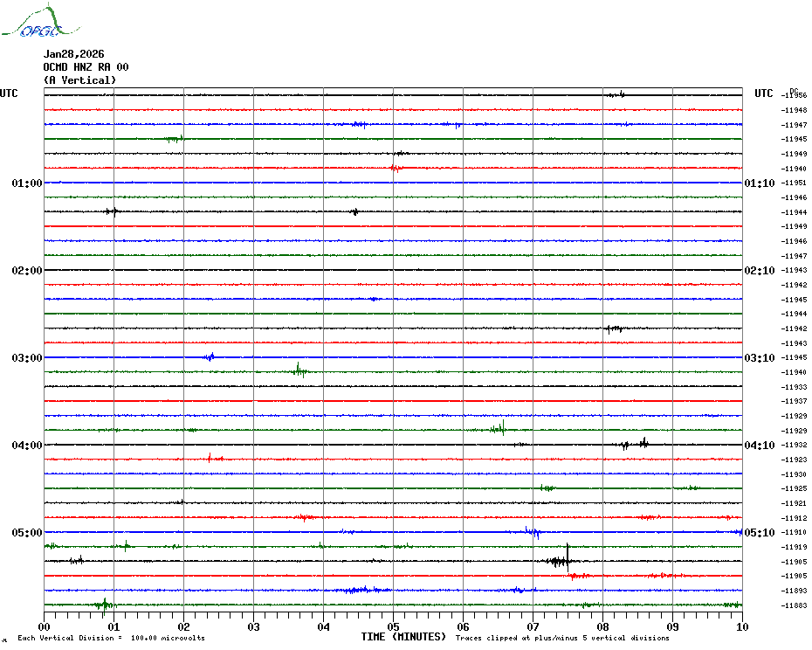Image resolution: width=812 pixels, height=650 pixels.
Task: Click the OCMD HNZ RA 00 station label
Action: coord(86,67)
